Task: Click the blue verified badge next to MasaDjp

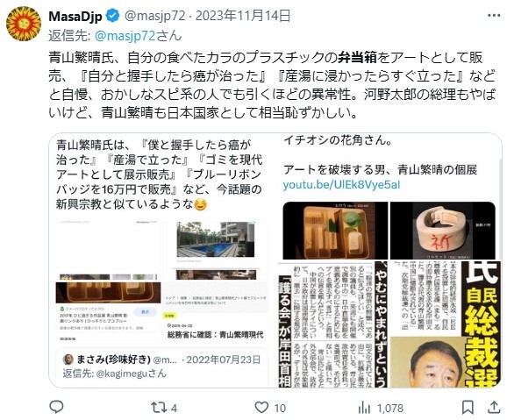Action: coord(113,16)
